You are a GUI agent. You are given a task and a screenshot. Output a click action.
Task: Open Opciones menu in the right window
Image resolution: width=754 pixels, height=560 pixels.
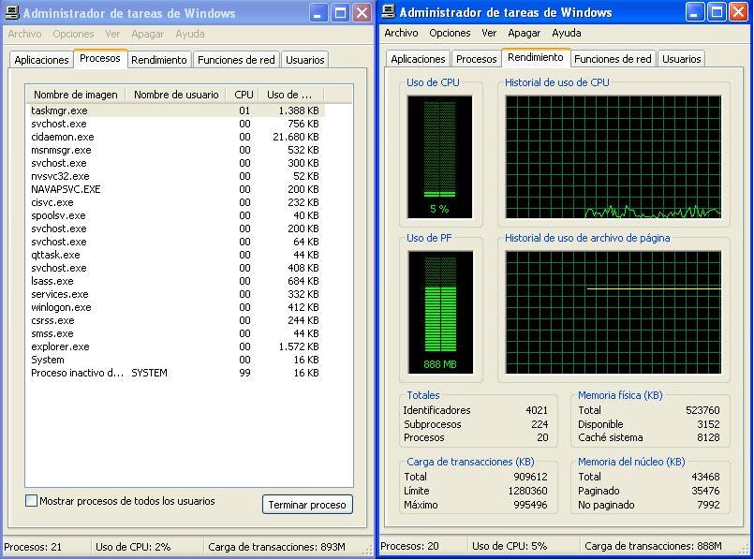pos(450,33)
